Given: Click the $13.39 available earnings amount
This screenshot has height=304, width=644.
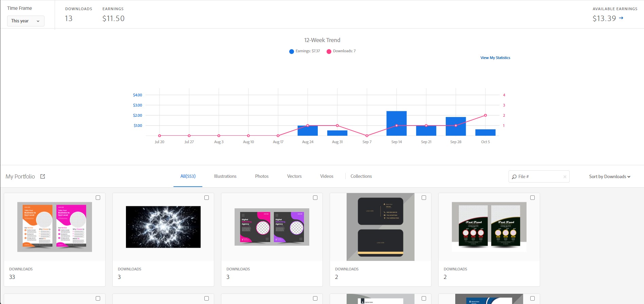Looking at the screenshot, I should click(x=604, y=18).
